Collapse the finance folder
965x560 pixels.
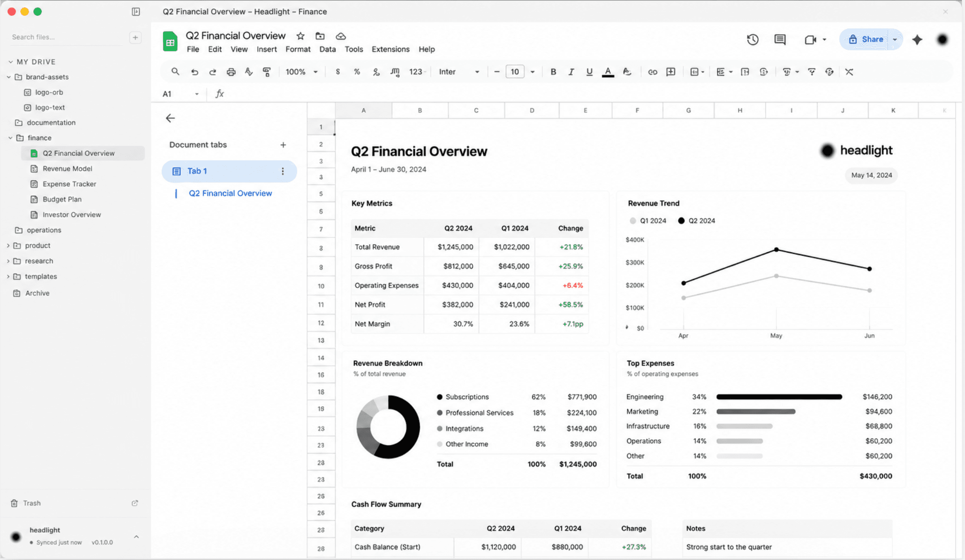10,138
